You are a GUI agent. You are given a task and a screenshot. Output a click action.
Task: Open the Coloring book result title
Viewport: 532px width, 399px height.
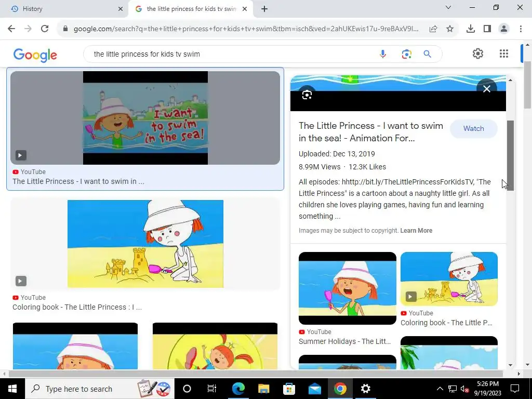tap(77, 308)
